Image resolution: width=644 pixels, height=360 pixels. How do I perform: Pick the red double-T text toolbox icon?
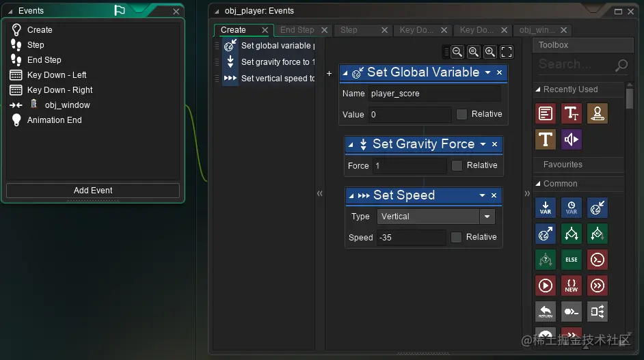(x=572, y=113)
